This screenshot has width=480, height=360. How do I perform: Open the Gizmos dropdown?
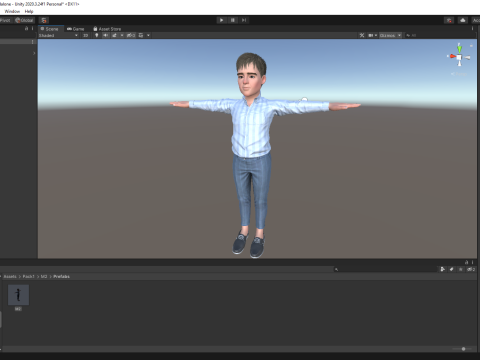390,35
